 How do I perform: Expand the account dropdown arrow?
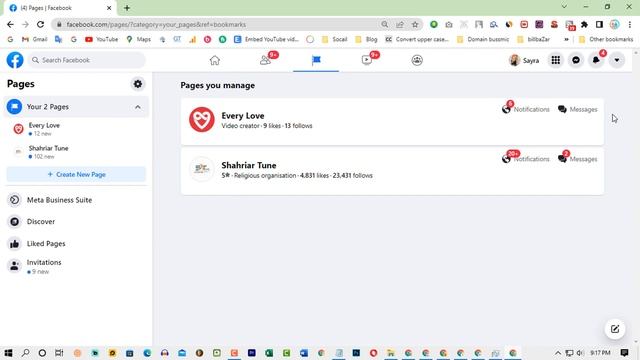point(617,60)
